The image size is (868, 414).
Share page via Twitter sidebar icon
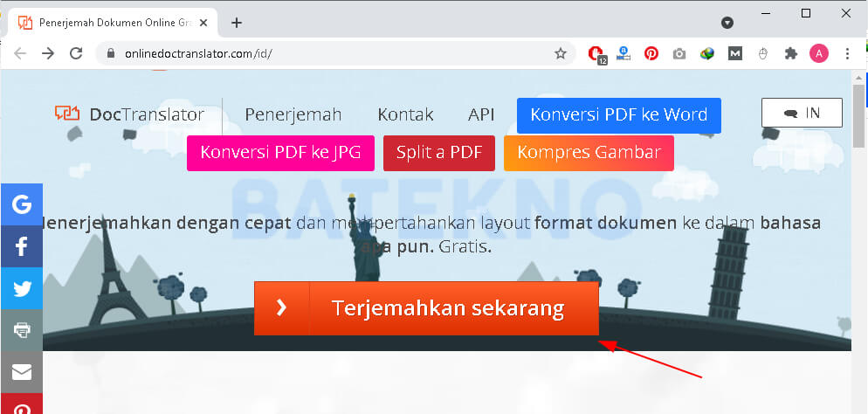click(x=22, y=288)
